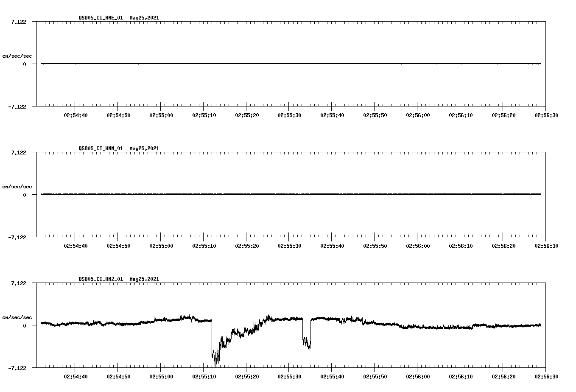Image resolution: width=576 pixels, height=392 pixels.
Task: Click the middle of the HNN waveform trace
Action: 288,194
